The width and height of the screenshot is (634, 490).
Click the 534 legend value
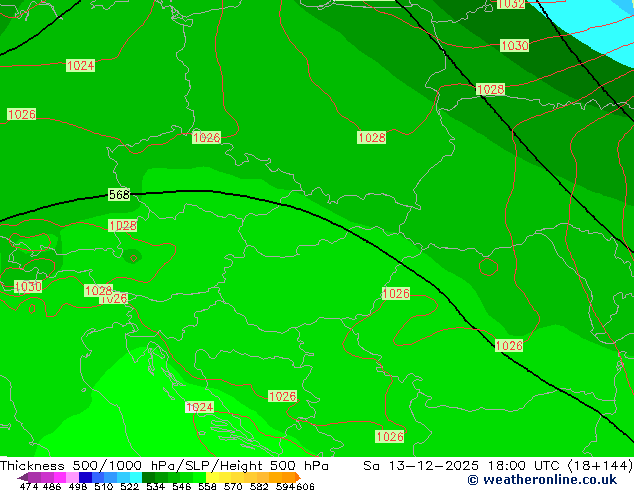[x=155, y=486]
